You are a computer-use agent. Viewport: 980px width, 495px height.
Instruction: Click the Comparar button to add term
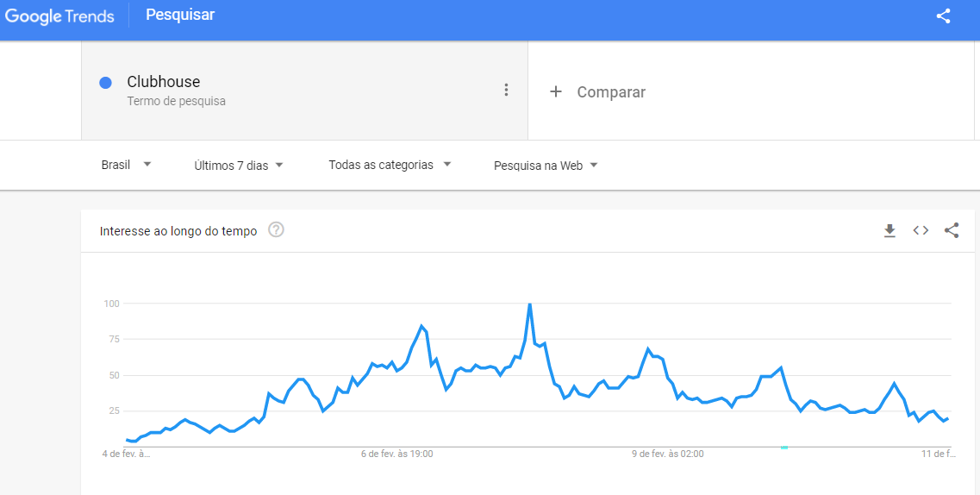pos(611,92)
